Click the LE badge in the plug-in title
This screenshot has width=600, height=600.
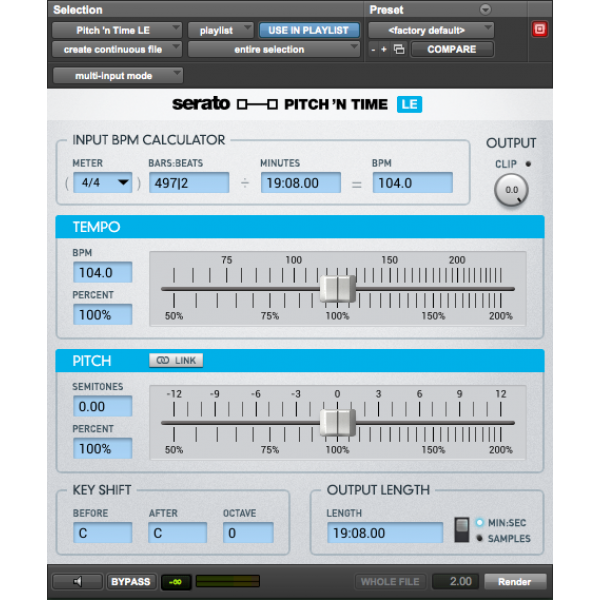(409, 104)
